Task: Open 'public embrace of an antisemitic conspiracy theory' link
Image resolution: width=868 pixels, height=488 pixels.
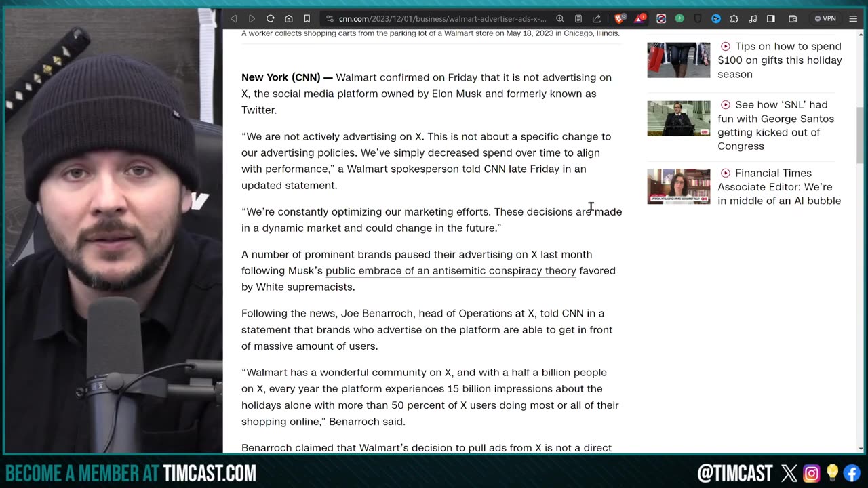Action: coord(451,271)
